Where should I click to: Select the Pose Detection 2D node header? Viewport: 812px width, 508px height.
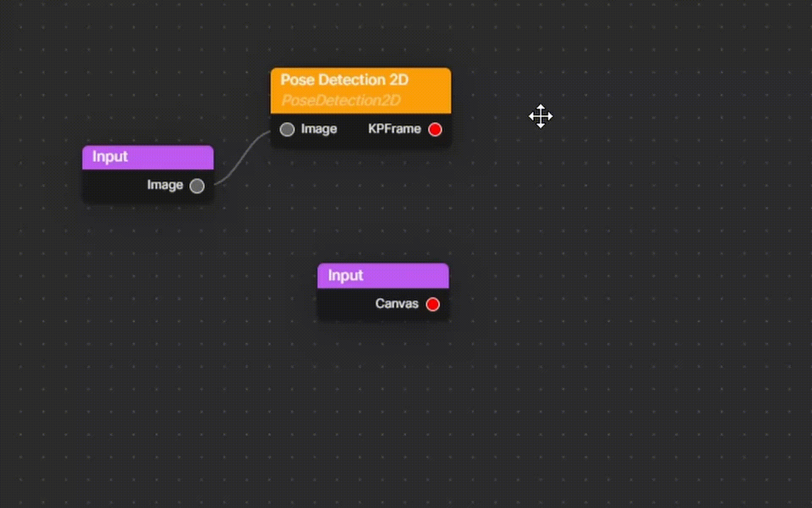[361, 90]
